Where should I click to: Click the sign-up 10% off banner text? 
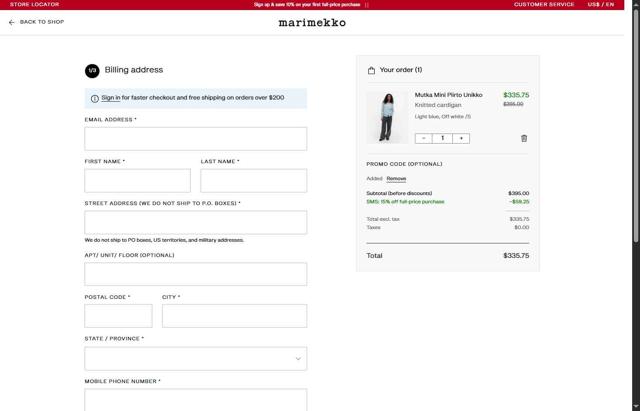(x=307, y=5)
